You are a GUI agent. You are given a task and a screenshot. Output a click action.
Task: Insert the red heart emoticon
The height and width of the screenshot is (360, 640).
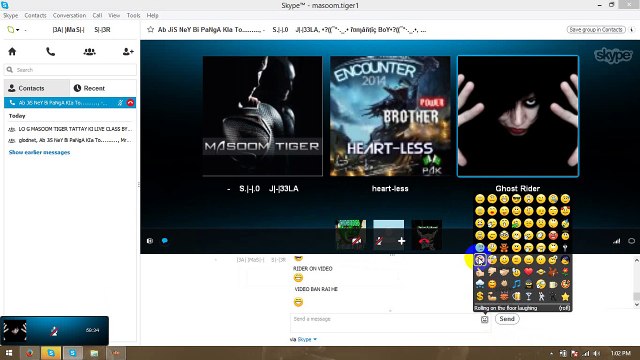click(529, 271)
